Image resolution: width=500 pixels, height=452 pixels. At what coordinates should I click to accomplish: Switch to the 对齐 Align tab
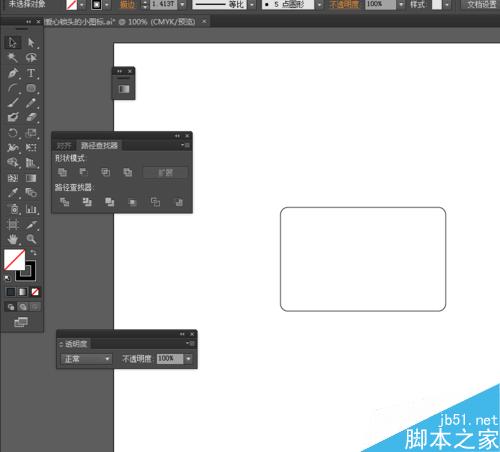coord(64,146)
